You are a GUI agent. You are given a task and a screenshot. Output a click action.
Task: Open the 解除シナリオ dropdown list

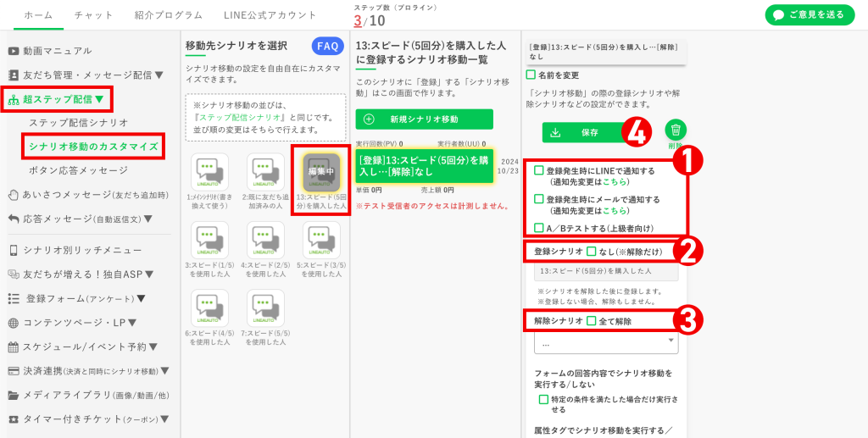606,343
